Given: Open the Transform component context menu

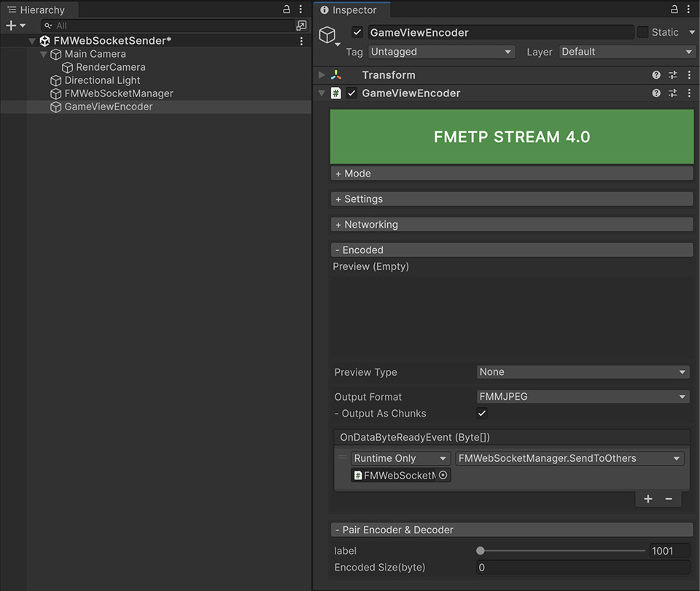Looking at the screenshot, I should coord(688,75).
